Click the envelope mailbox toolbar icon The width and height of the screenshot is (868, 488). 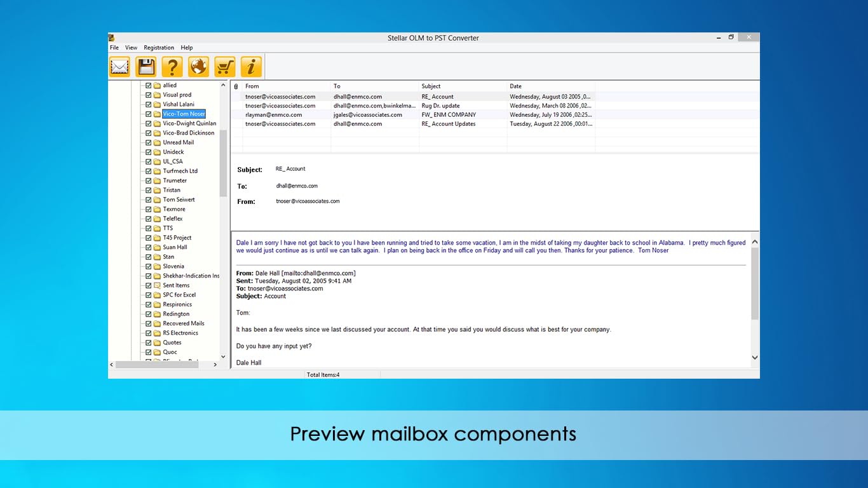tap(119, 66)
